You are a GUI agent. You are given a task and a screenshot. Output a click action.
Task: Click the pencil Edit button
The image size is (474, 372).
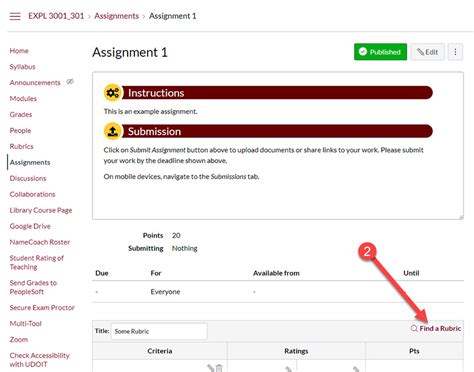[x=427, y=52]
